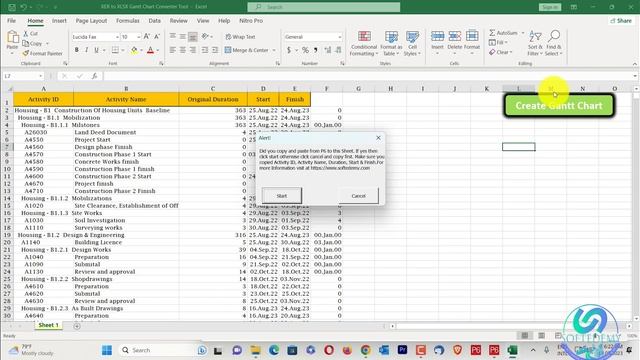Open Find & Select magnifier

tap(553, 43)
